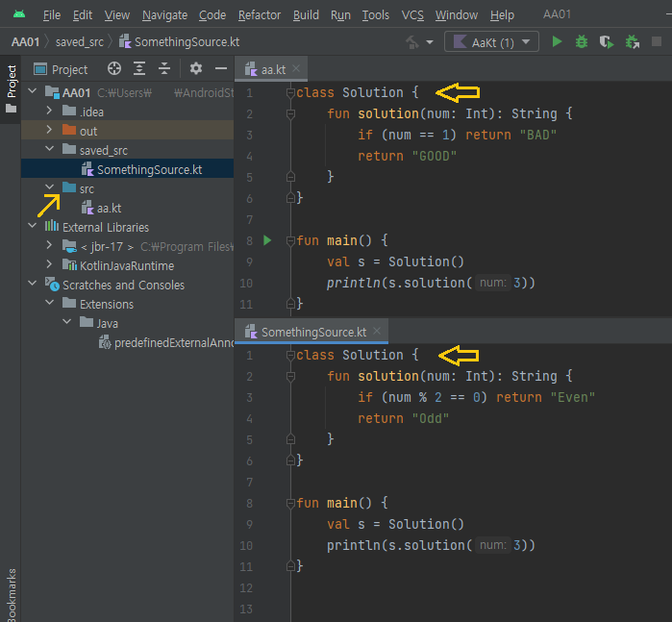Click the saved_src breadcrumb

click(79, 42)
